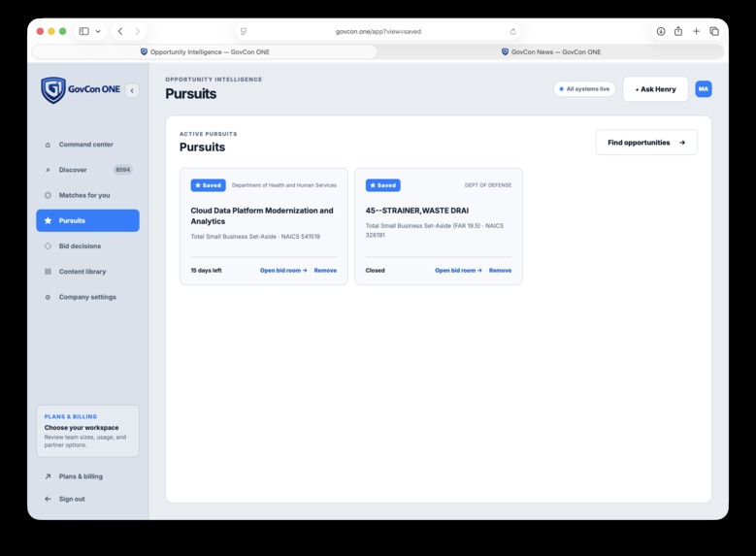Viewport: 756px width, 556px height.
Task: Toggle the Saved badge on Cloud Data Platform card
Action: 209,185
